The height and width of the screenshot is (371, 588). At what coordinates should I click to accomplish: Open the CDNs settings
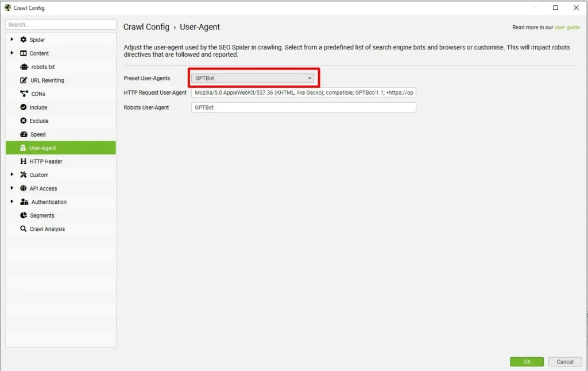coord(24,94)
